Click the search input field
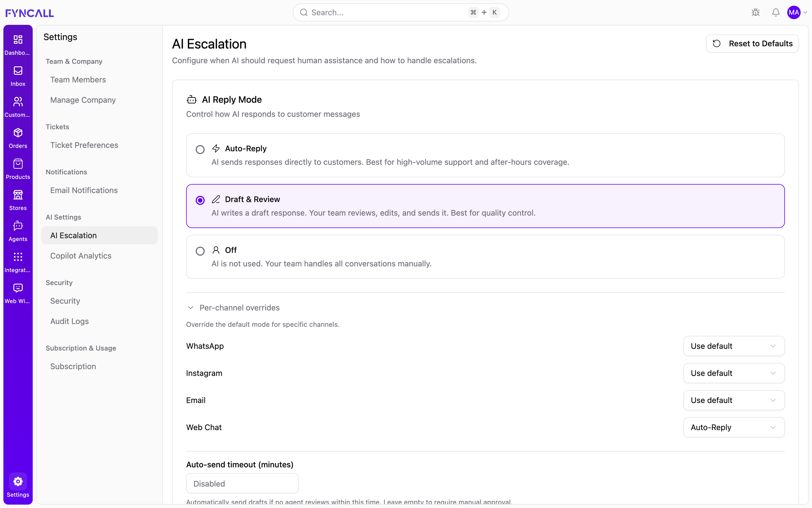812x508 pixels. 401,12
